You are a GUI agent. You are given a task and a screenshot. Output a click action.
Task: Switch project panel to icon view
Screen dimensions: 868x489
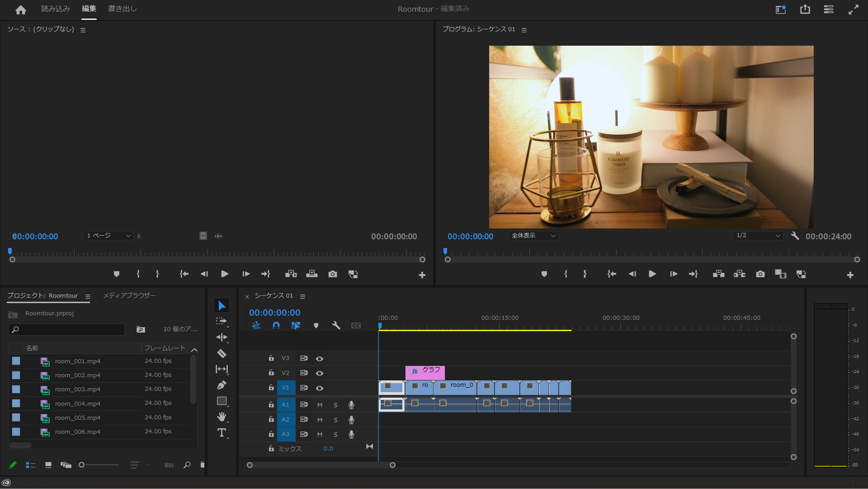[x=48, y=465]
